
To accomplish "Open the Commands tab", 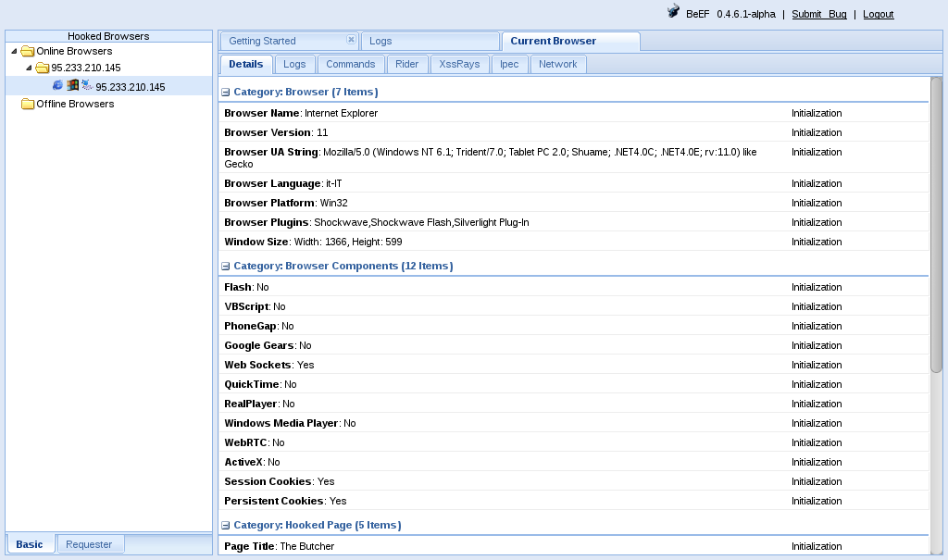I will [351, 64].
